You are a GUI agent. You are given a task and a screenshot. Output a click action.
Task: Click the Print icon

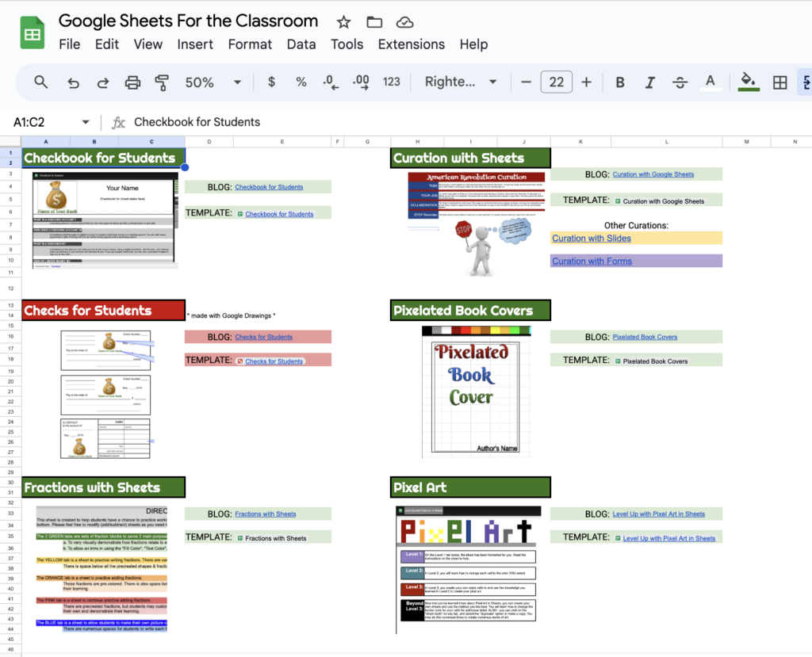click(x=132, y=82)
